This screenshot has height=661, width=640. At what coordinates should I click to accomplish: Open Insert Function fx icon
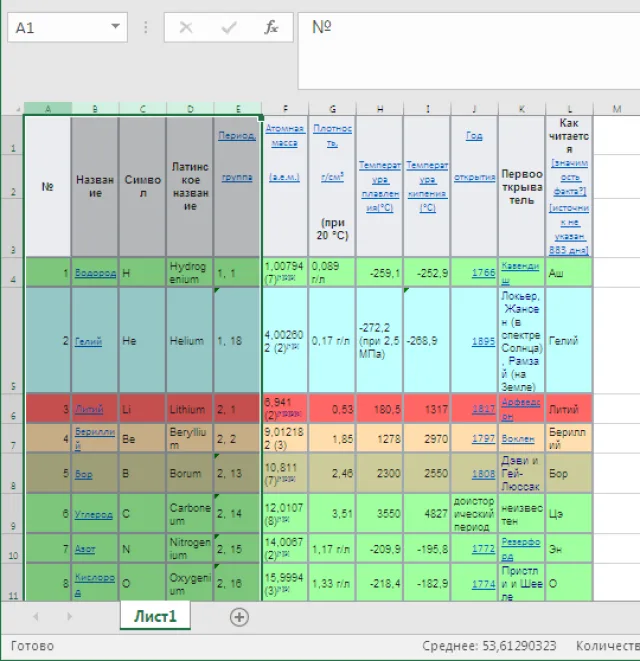(x=271, y=27)
